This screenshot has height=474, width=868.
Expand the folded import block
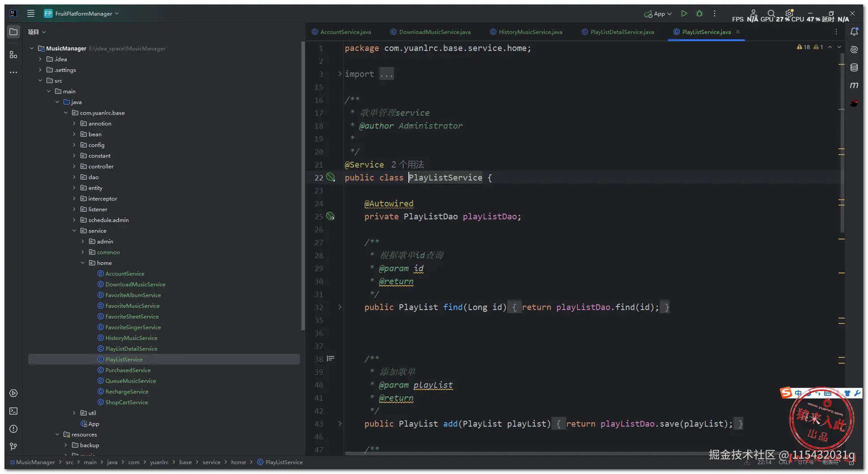(x=340, y=74)
